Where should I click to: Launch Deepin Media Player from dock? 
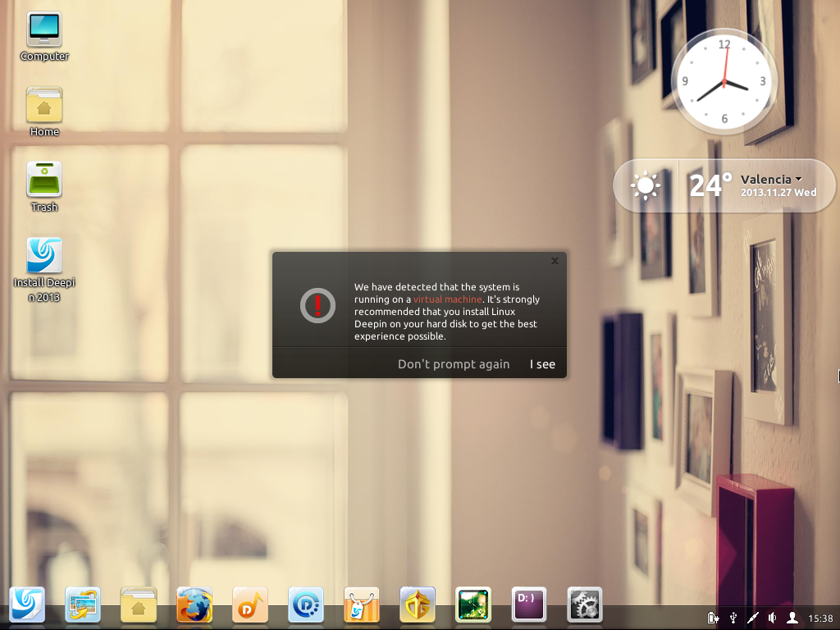point(306,605)
